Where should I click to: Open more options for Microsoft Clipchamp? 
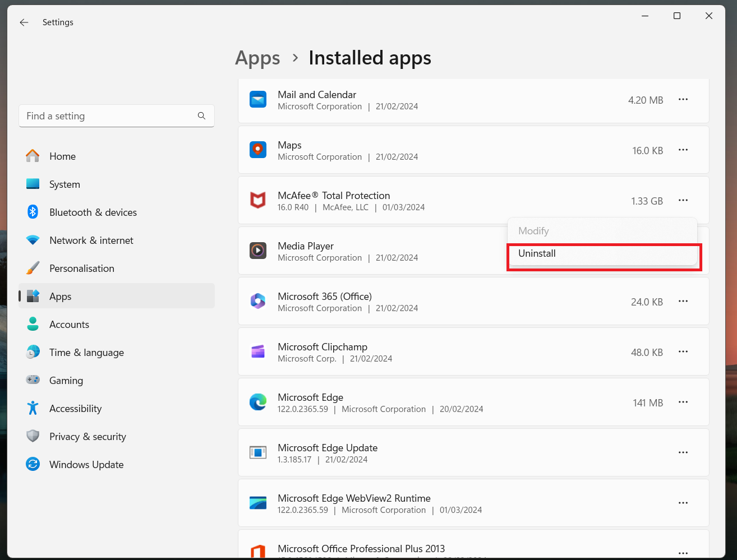[683, 351]
